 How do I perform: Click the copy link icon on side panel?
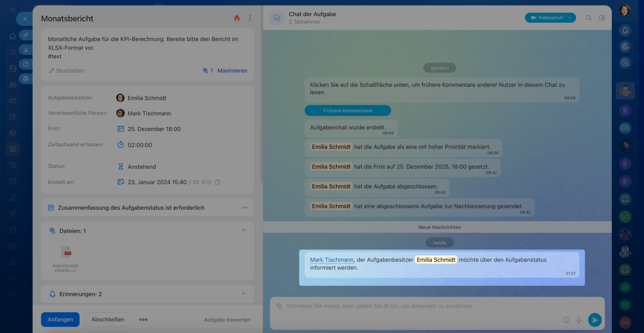point(26,35)
